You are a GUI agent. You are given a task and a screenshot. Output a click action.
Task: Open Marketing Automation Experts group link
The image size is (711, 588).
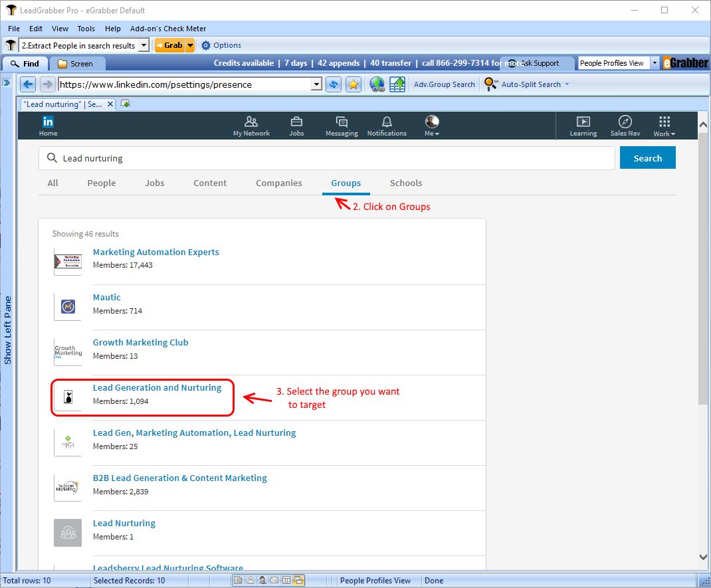coord(156,252)
